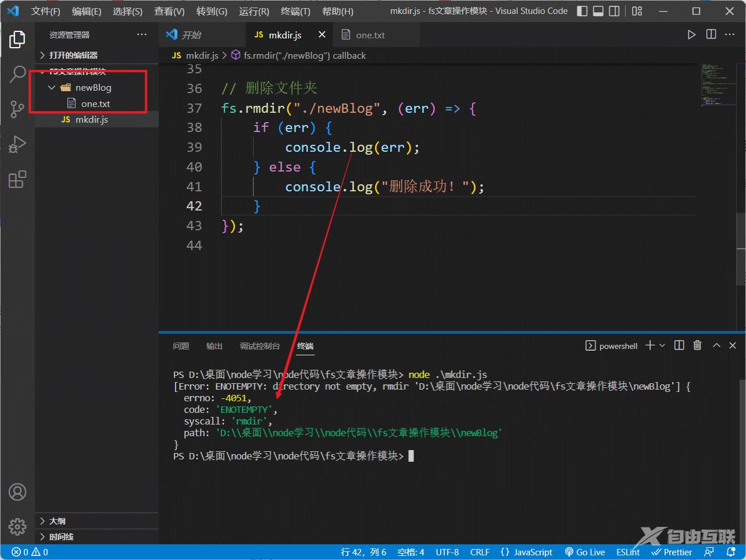Screen dimensions: 746x560
Task: Open the Customize Layout icon
Action: coord(637,11)
